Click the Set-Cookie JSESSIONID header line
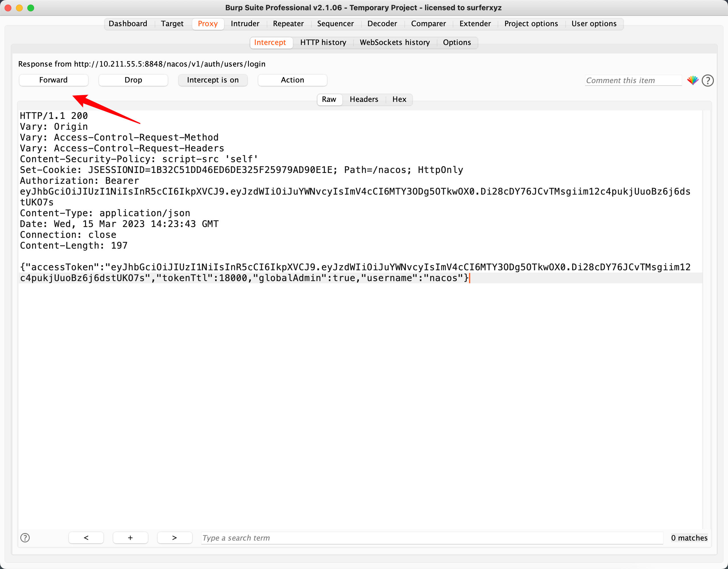 pyautogui.click(x=241, y=170)
